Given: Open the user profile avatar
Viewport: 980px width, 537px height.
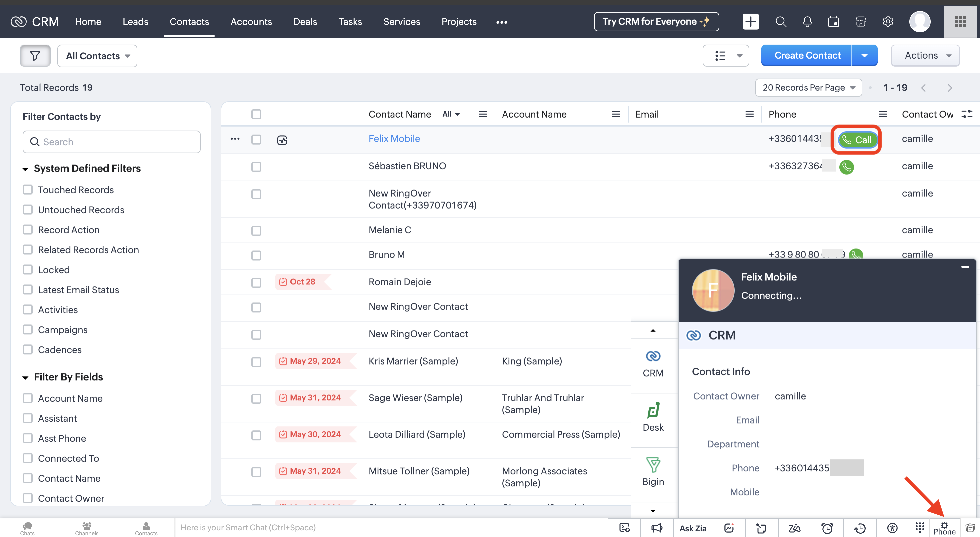Looking at the screenshot, I should coord(920,22).
